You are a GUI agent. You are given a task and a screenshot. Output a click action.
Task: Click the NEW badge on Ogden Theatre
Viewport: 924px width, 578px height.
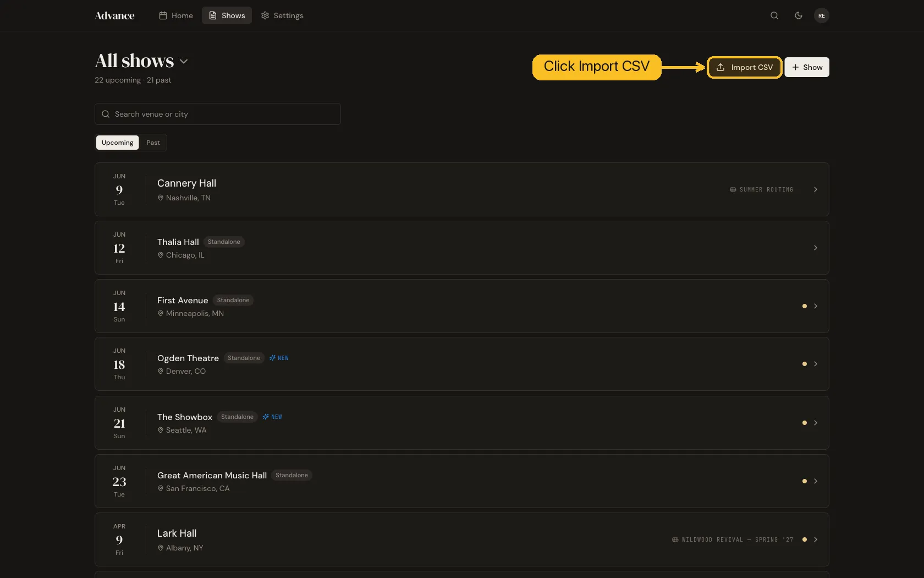tap(279, 358)
